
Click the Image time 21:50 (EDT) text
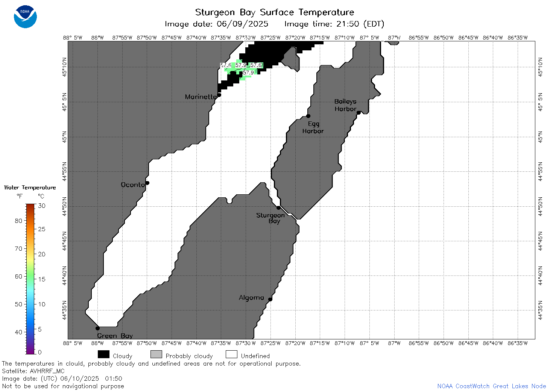(334, 24)
